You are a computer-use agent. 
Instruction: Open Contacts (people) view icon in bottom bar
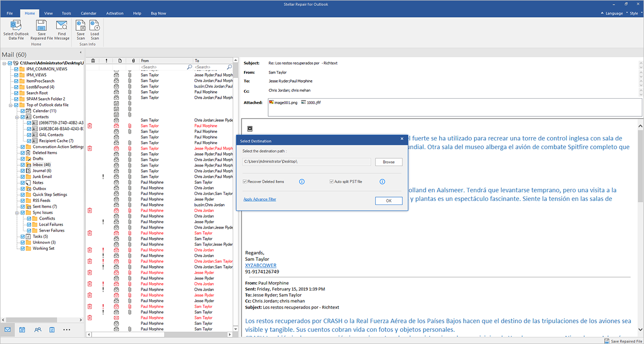[38, 330]
